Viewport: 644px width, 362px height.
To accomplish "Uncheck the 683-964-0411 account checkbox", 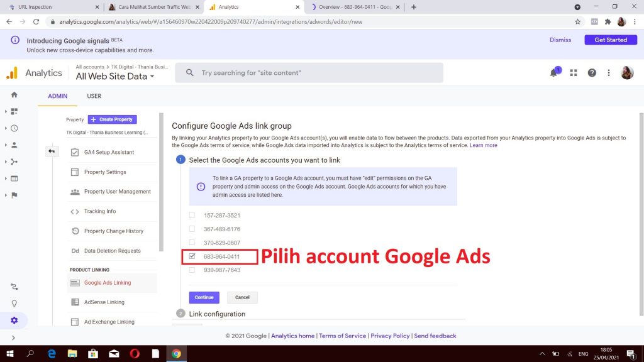I will coord(192,256).
